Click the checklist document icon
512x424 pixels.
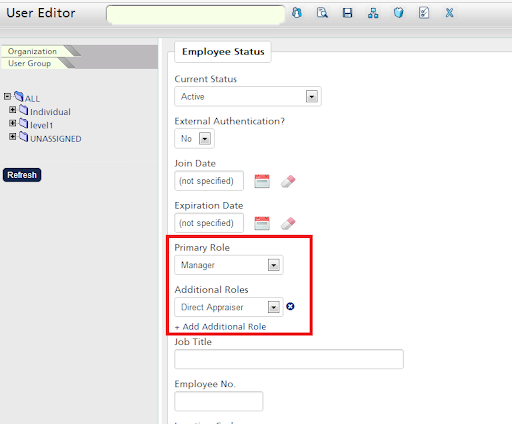click(424, 13)
